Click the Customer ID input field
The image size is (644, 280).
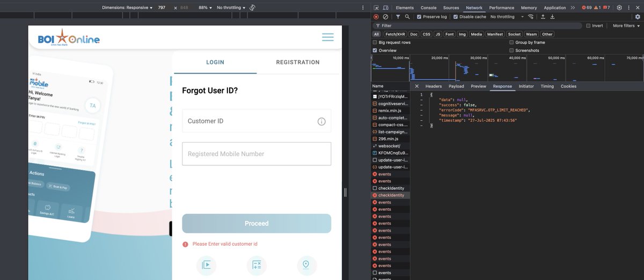(x=257, y=121)
